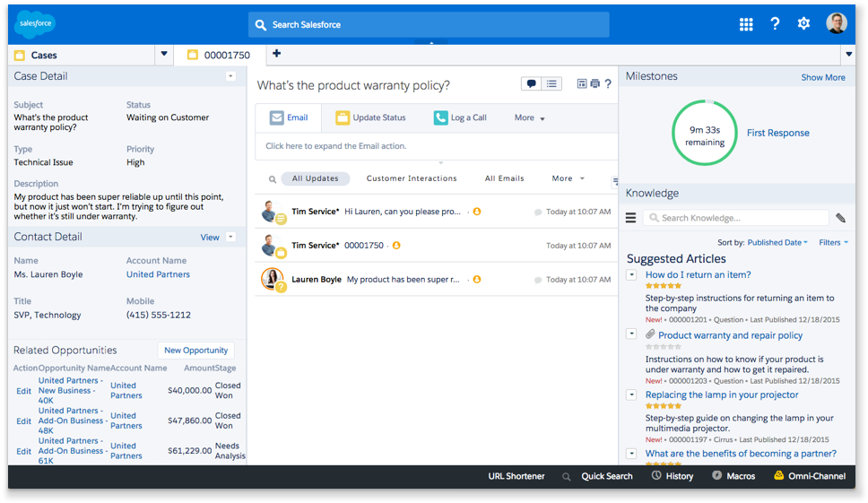Expand the Email action field
The image size is (868, 503).
point(436,146)
